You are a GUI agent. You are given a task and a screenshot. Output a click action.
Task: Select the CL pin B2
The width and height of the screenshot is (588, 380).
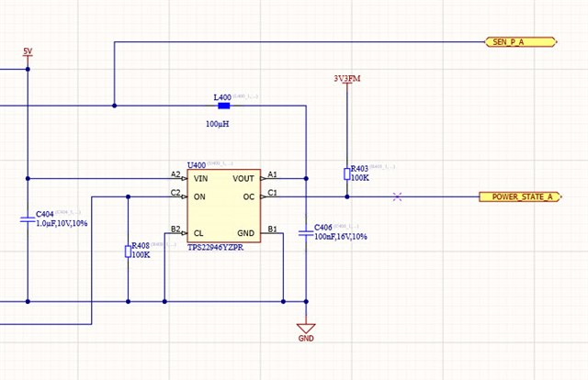[x=179, y=233]
